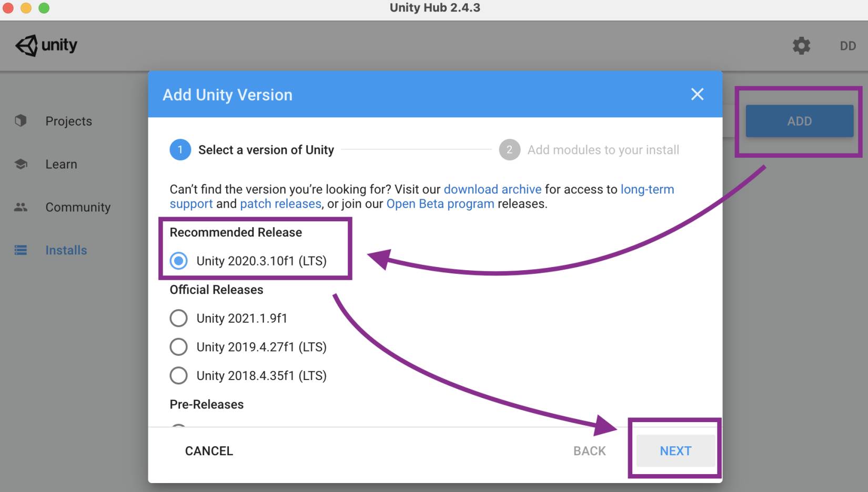Open the Community section
868x492 pixels.
(x=78, y=207)
